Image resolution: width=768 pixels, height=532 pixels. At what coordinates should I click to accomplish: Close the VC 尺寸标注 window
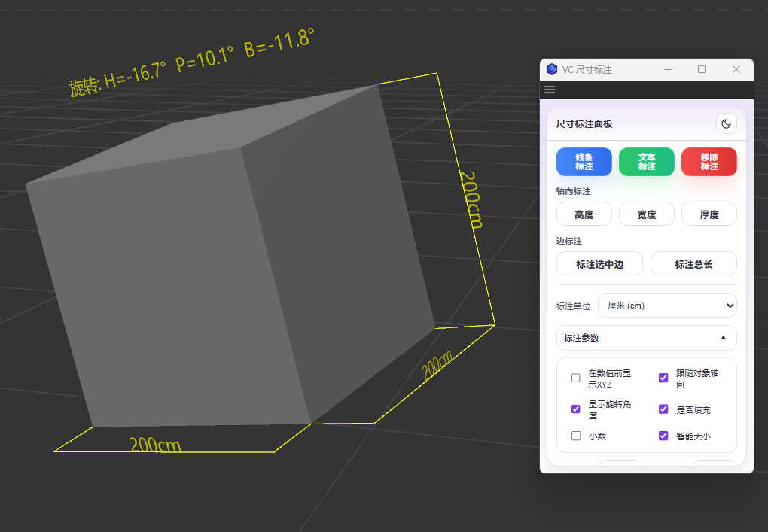pyautogui.click(x=736, y=69)
